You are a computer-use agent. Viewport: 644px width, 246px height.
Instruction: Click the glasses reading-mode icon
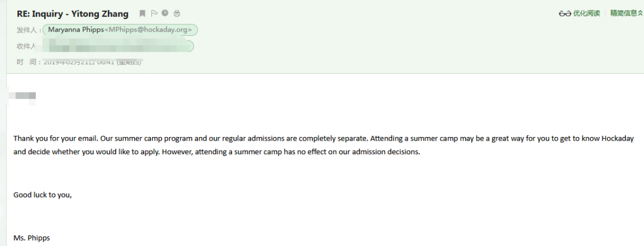click(565, 14)
